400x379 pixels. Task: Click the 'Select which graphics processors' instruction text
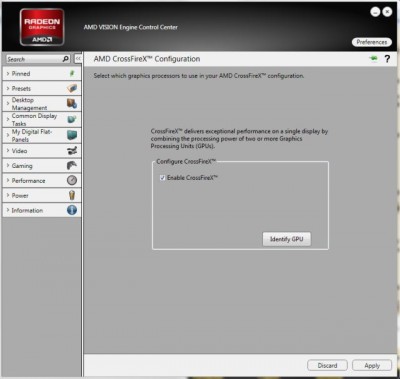point(199,76)
